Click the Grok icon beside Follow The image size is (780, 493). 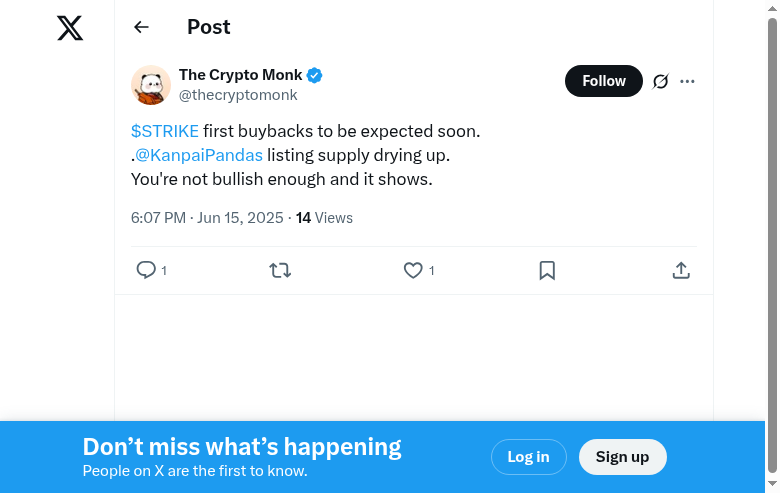click(x=660, y=81)
